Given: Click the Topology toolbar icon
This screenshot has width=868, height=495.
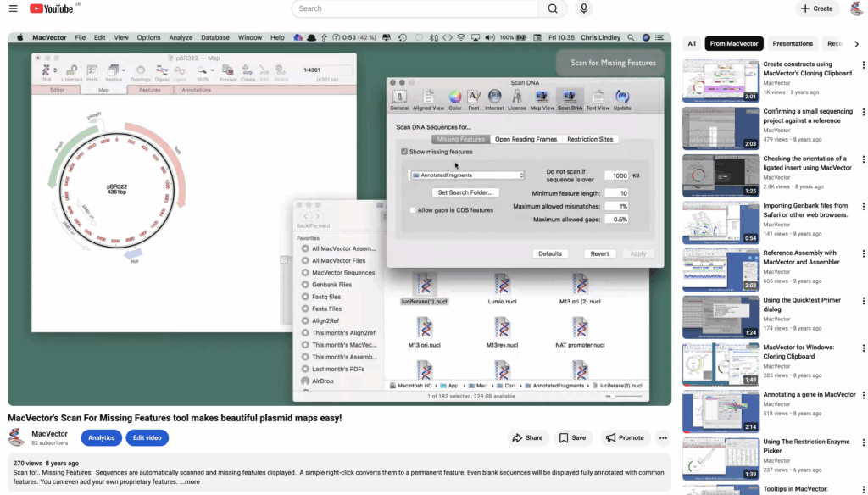Looking at the screenshot, I should [140, 72].
